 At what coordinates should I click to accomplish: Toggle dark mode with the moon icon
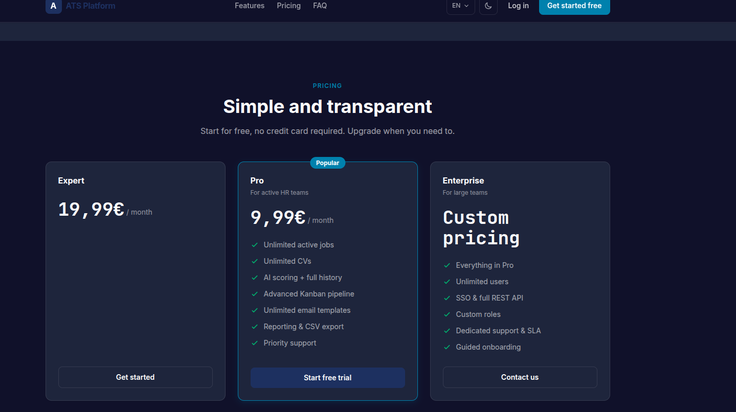point(488,6)
